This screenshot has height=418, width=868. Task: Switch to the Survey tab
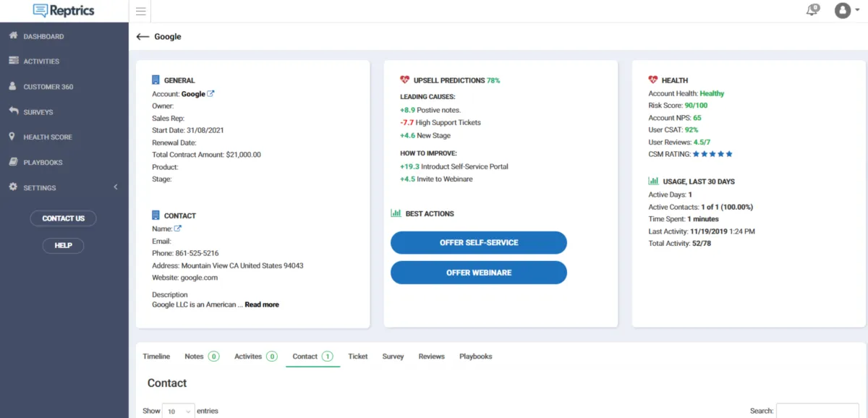click(393, 357)
